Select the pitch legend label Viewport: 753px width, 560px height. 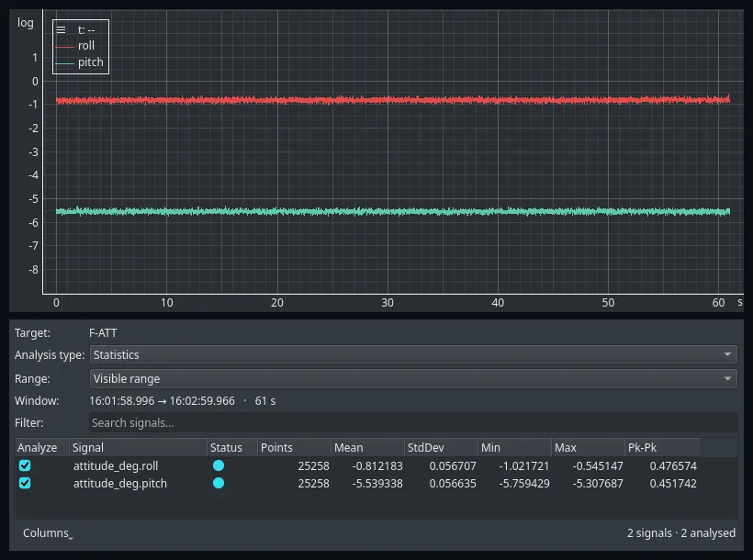click(x=90, y=62)
